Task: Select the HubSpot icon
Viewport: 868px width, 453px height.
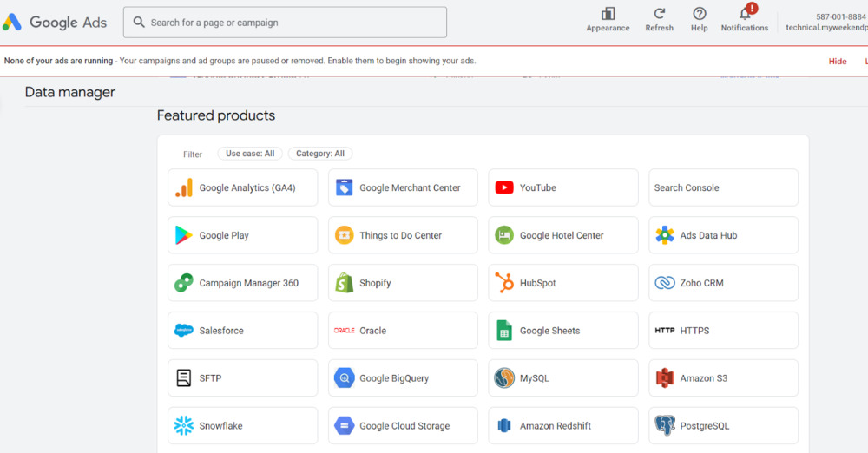Action: point(504,283)
